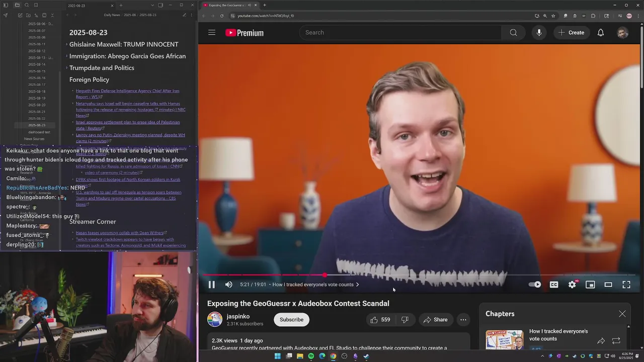The width and height of the screenshot is (644, 362).
Task: Click the browser address bar URL
Action: (x=266, y=16)
